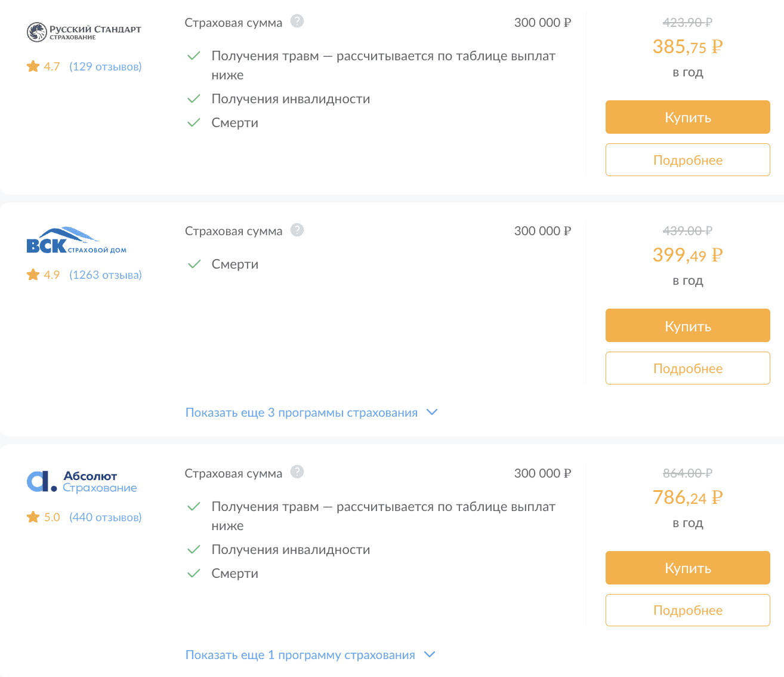Click the help icon in Абсолют offer
Screen dimensions: 784x677
coord(297,472)
